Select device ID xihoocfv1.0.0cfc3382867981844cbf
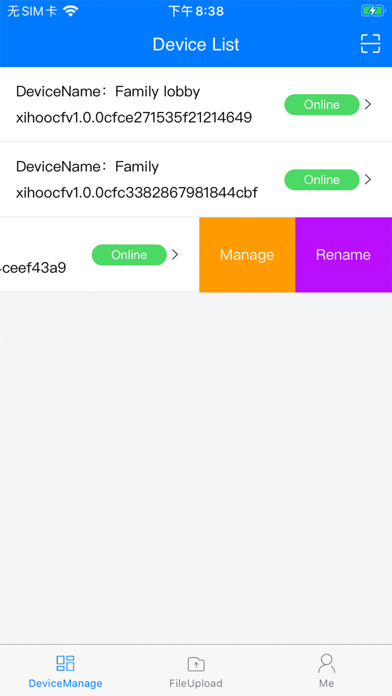This screenshot has width=392, height=696. tap(137, 193)
